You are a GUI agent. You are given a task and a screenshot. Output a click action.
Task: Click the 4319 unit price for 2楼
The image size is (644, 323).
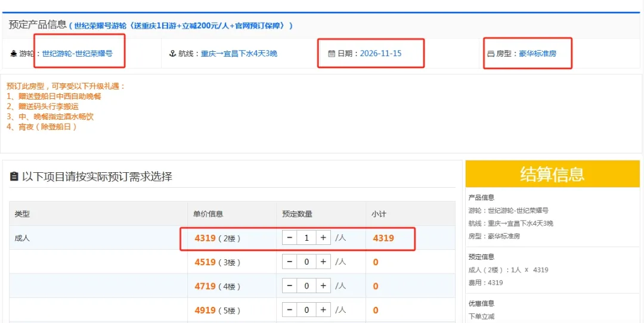pos(205,238)
